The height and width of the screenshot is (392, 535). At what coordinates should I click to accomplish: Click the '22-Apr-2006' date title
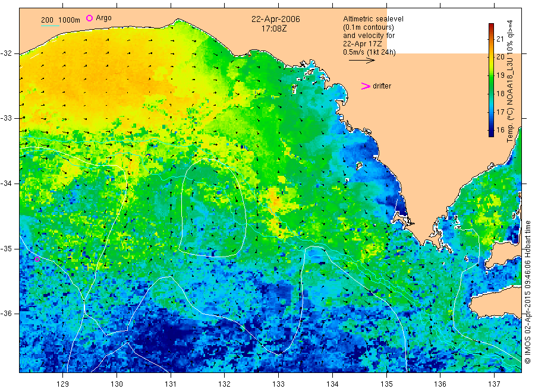[x=276, y=19]
